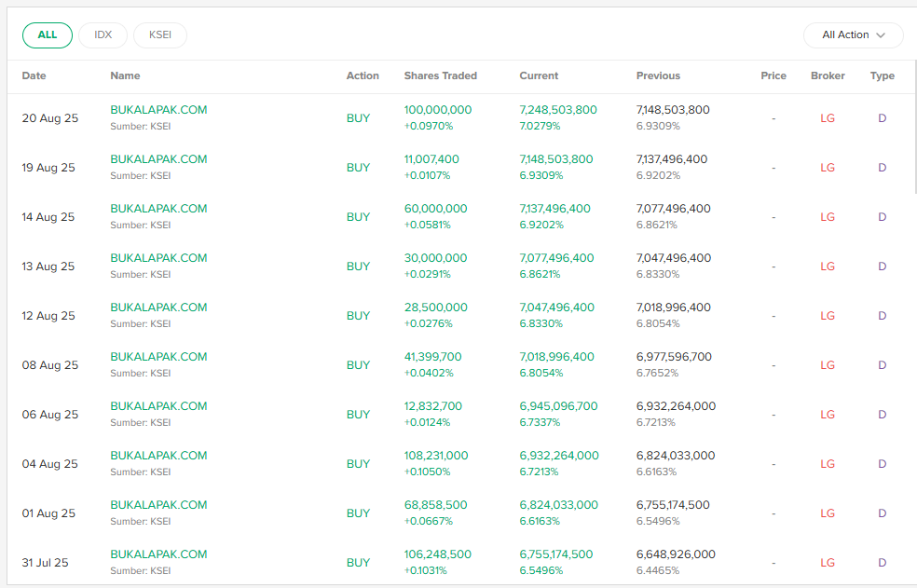The height and width of the screenshot is (588, 917).
Task: Open BUKALAPAK.COM link in 19 Aug 25 row
Action: (158, 159)
